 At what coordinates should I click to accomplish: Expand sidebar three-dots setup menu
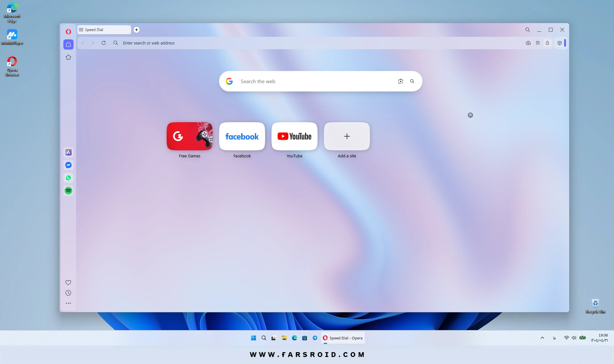click(x=68, y=303)
